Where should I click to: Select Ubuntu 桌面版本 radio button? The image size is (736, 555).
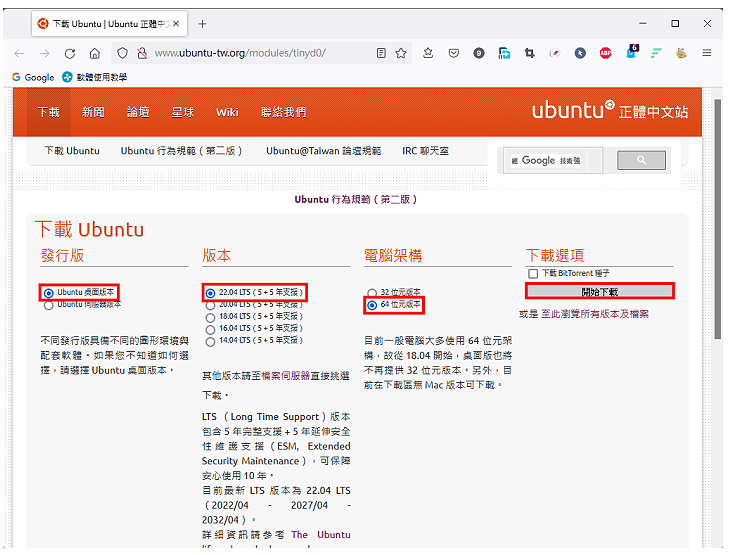tap(48, 293)
